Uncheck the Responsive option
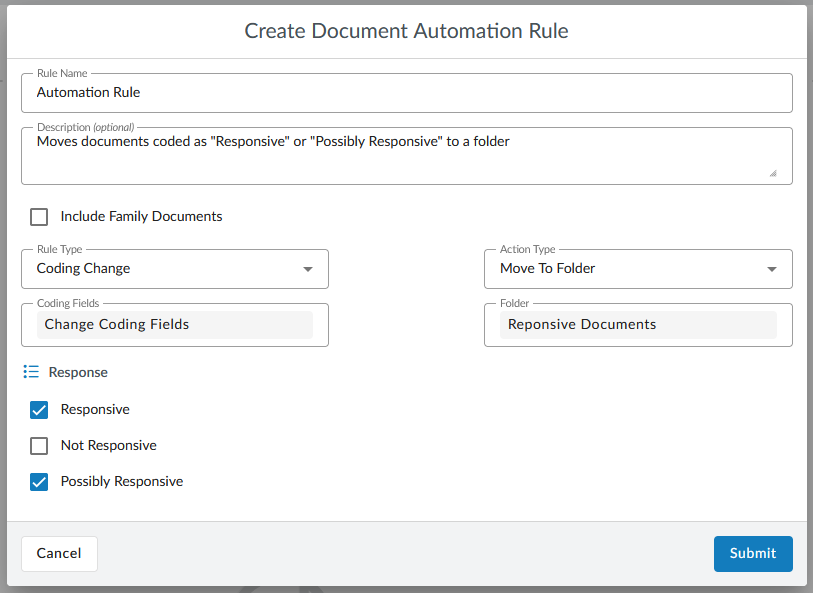 pyautogui.click(x=39, y=410)
